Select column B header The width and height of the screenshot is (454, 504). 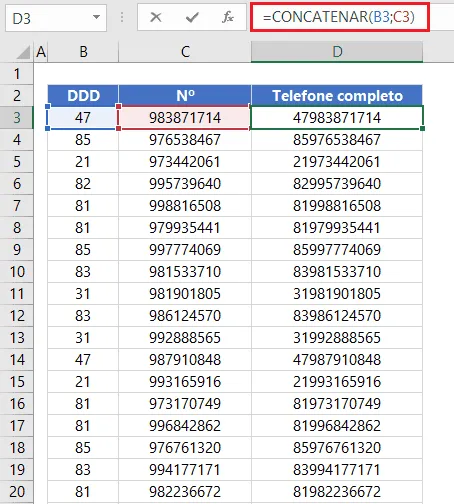(83, 52)
